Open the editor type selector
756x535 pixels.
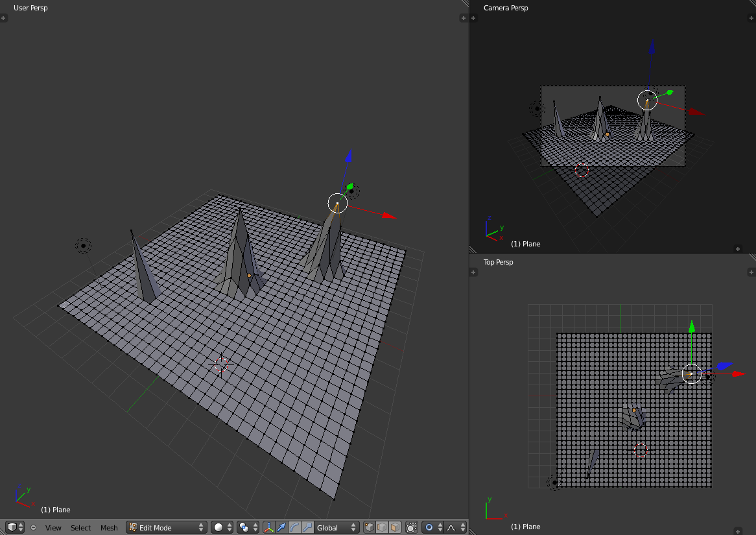click(15, 527)
